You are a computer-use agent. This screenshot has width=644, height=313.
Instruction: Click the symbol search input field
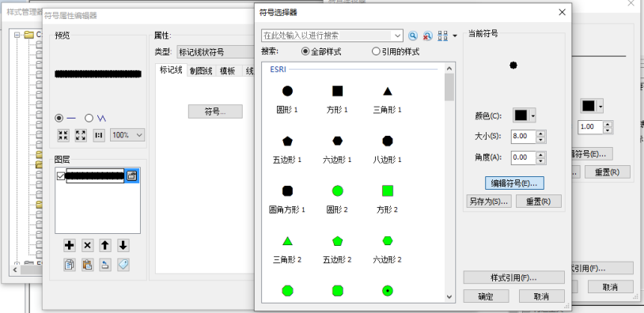[x=328, y=36]
